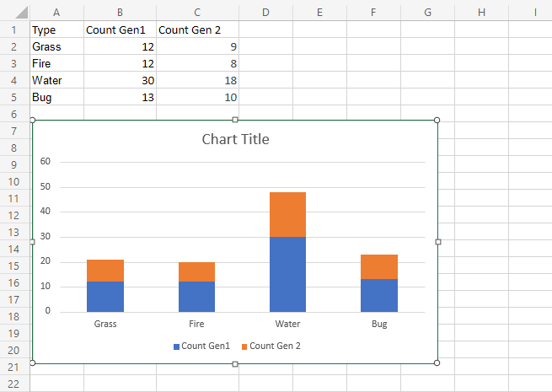The height and width of the screenshot is (392, 552).
Task: Select the cell with value 18
Action: click(197, 80)
